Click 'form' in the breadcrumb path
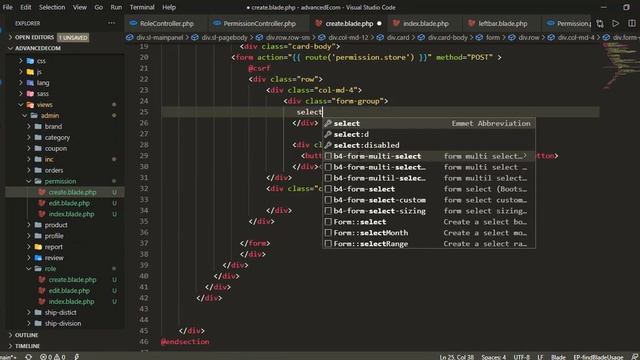Screen dimensions: 640x360 click(x=493, y=38)
